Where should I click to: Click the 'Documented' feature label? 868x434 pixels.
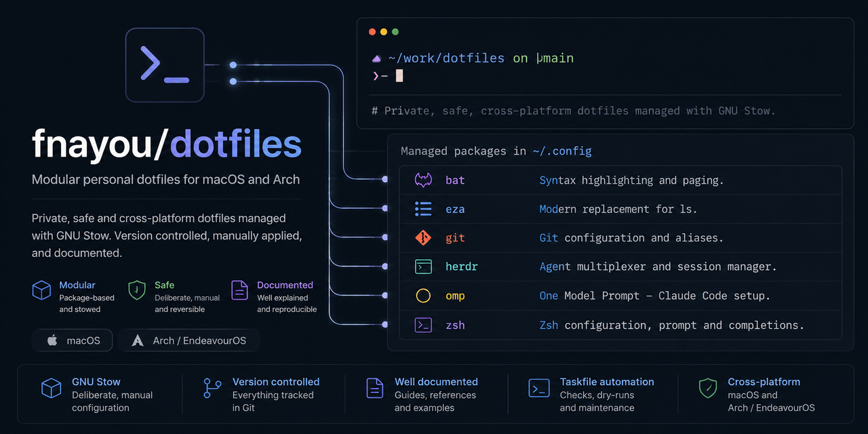click(x=285, y=285)
